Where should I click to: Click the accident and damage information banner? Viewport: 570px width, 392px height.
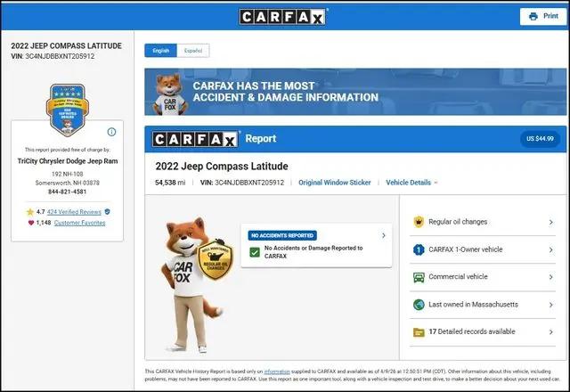tap(355, 92)
